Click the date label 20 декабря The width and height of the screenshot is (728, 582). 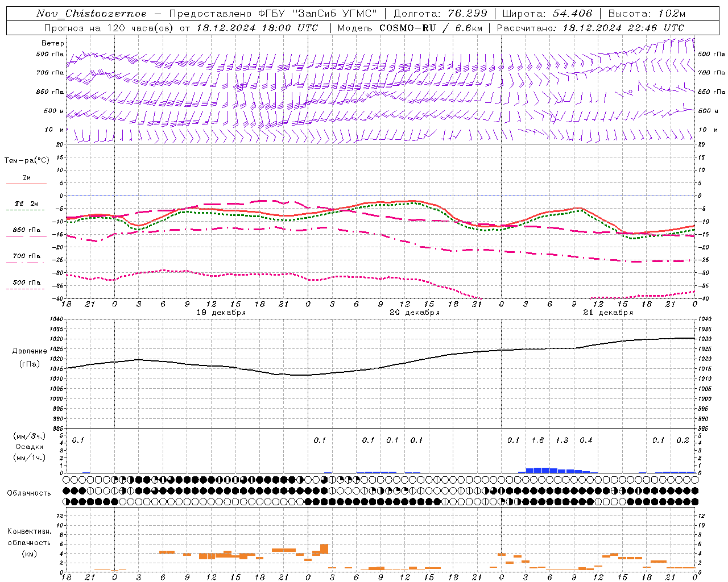[x=415, y=313]
